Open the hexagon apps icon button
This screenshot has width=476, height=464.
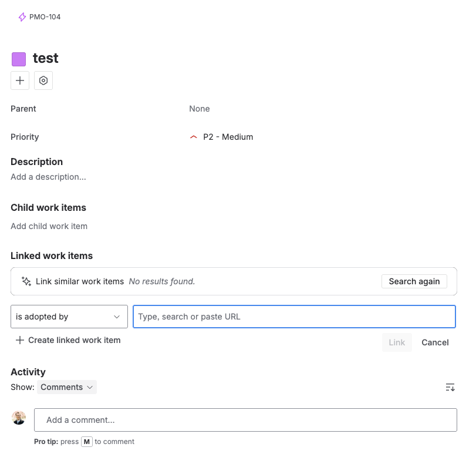point(43,80)
